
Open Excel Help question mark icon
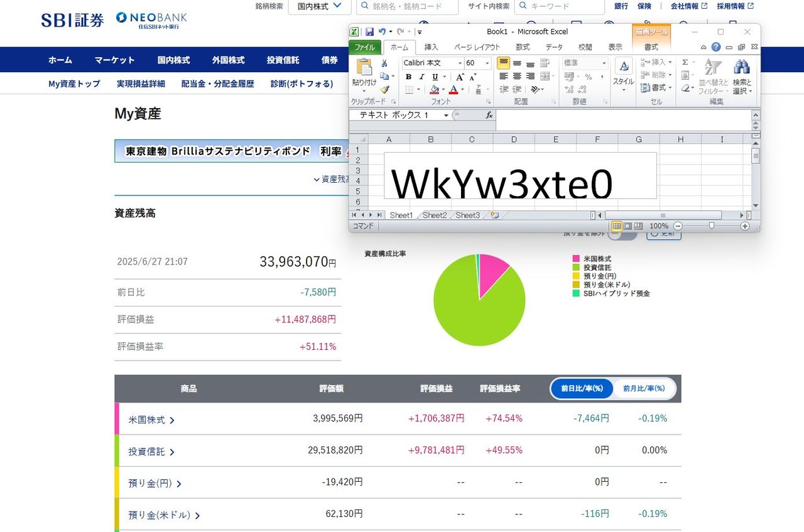(x=716, y=47)
